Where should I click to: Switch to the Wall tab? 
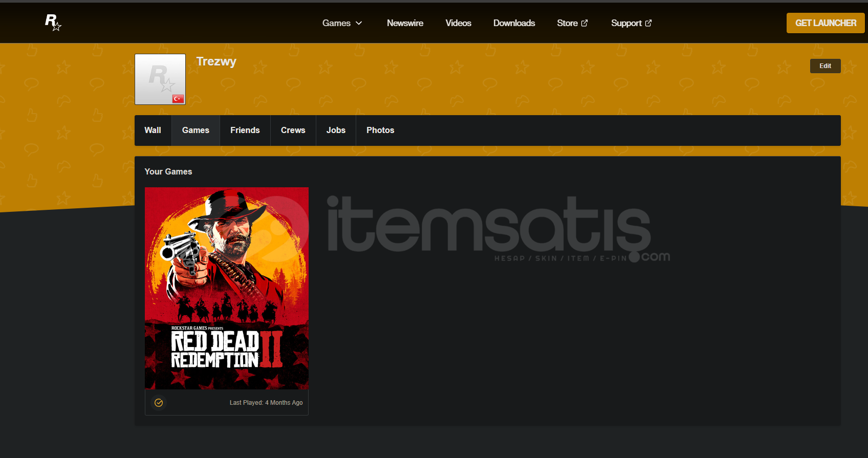153,130
